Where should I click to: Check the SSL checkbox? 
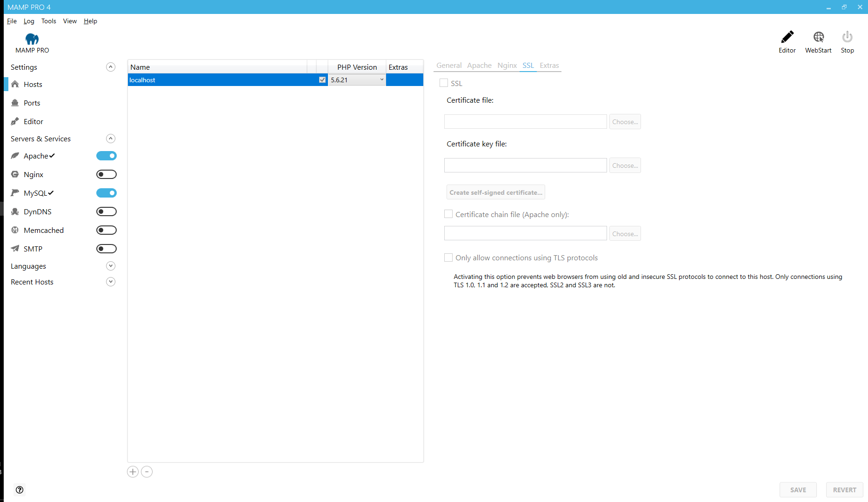click(x=444, y=83)
